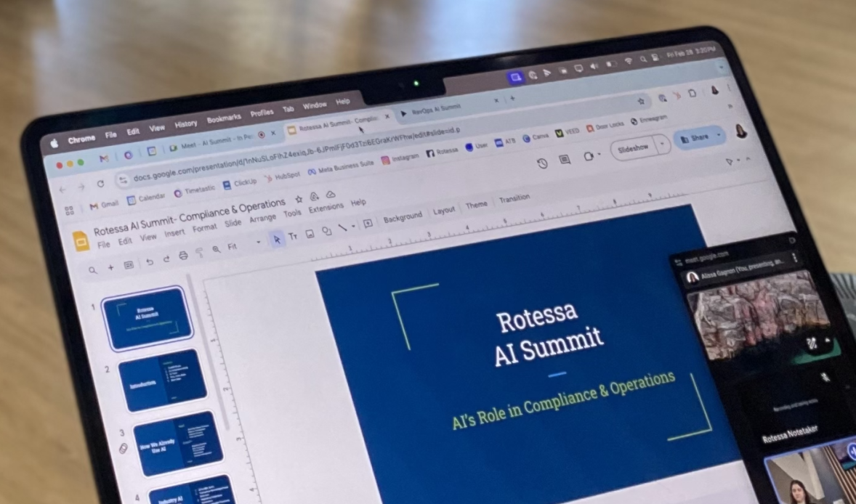
Task: Open the Canva bookmark
Action: (x=535, y=137)
